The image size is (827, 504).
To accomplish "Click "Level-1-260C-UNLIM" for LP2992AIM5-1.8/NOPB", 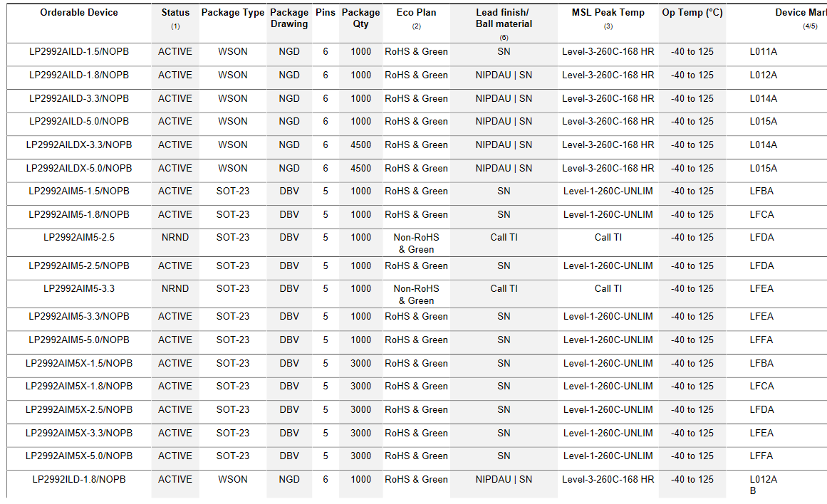I will click(608, 214).
